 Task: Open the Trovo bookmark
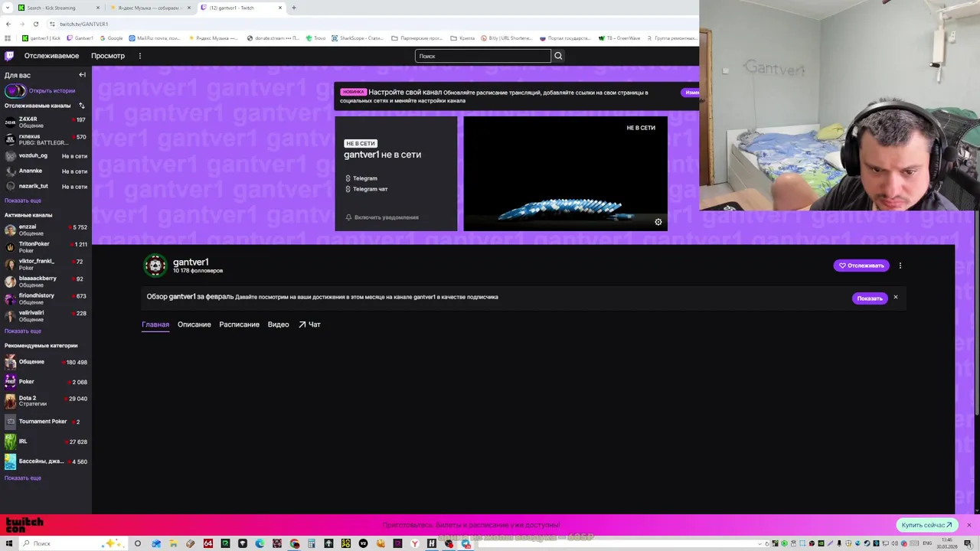click(x=315, y=38)
